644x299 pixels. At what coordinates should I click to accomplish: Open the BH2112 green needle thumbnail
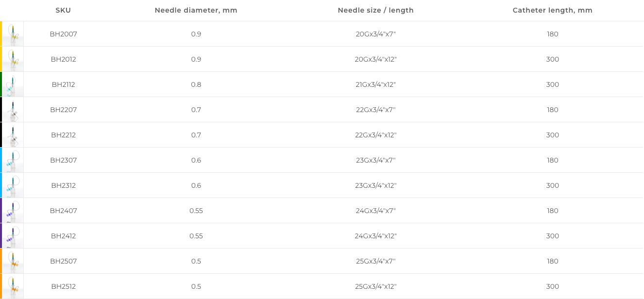13,84
